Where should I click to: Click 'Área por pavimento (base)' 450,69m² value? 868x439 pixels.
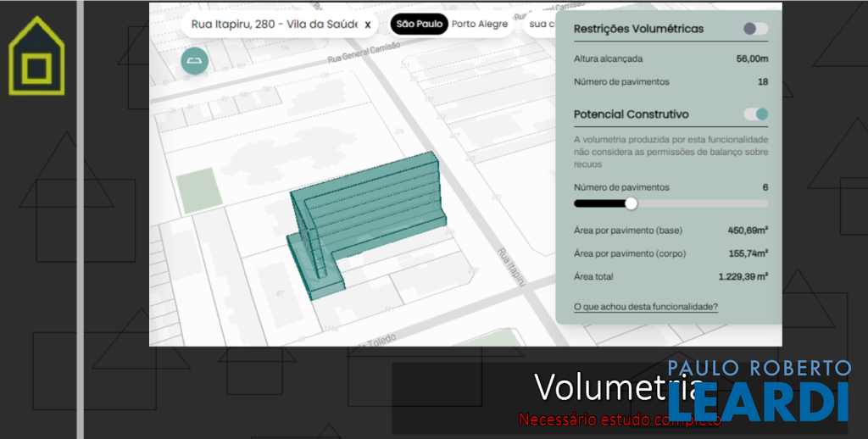pos(748,231)
